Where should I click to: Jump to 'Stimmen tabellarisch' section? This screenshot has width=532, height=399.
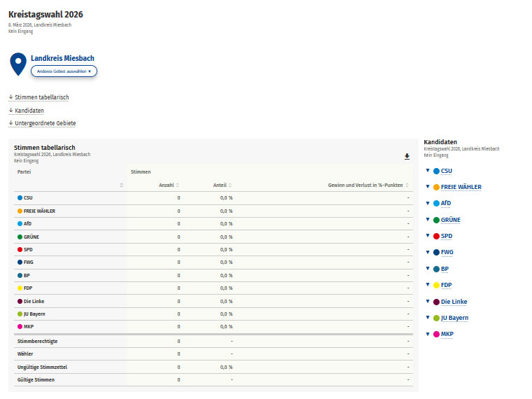[x=38, y=97]
